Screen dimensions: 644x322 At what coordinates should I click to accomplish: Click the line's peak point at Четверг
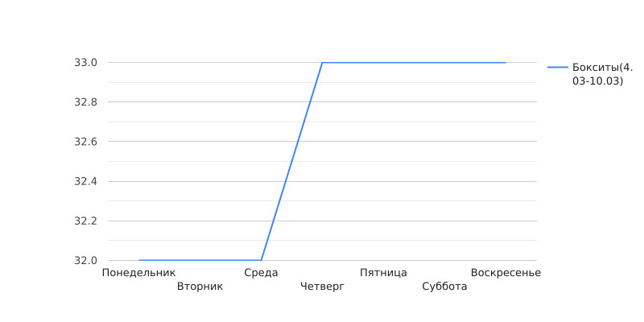[x=323, y=63]
